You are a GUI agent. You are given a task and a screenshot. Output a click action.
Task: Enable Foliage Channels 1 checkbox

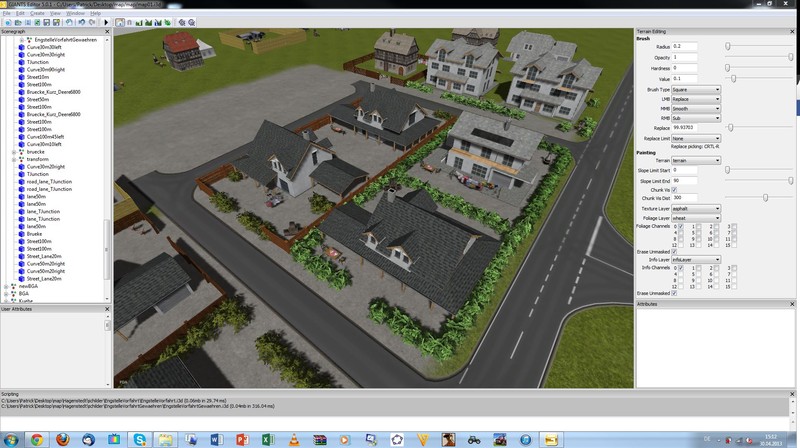698,226
